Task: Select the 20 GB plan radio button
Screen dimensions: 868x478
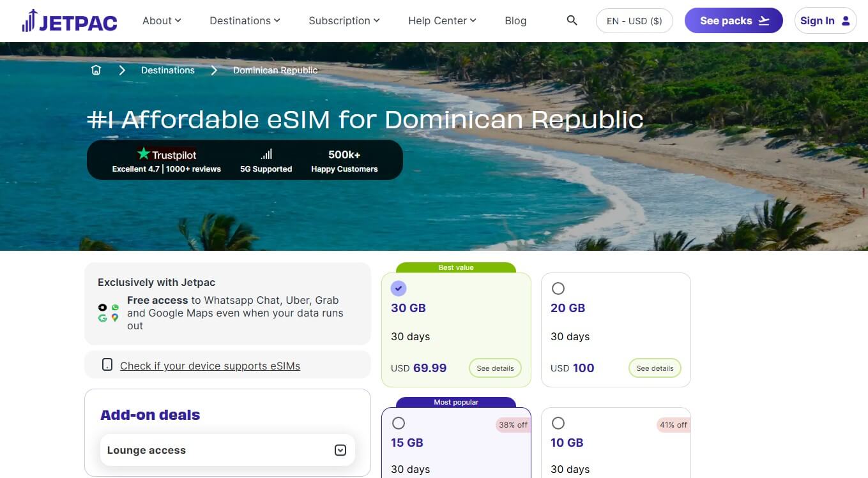Action: click(x=558, y=288)
